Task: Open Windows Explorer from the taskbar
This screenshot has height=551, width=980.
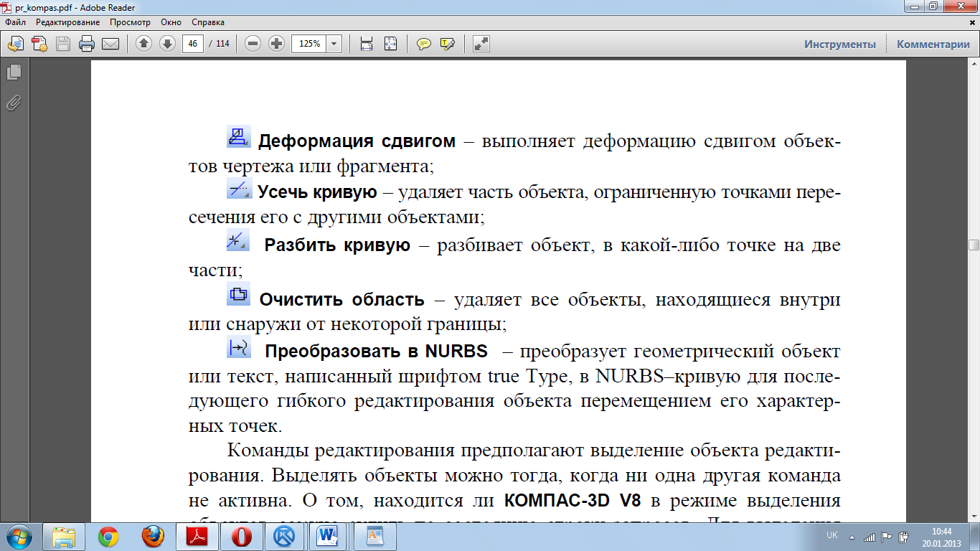Action: click(x=65, y=536)
